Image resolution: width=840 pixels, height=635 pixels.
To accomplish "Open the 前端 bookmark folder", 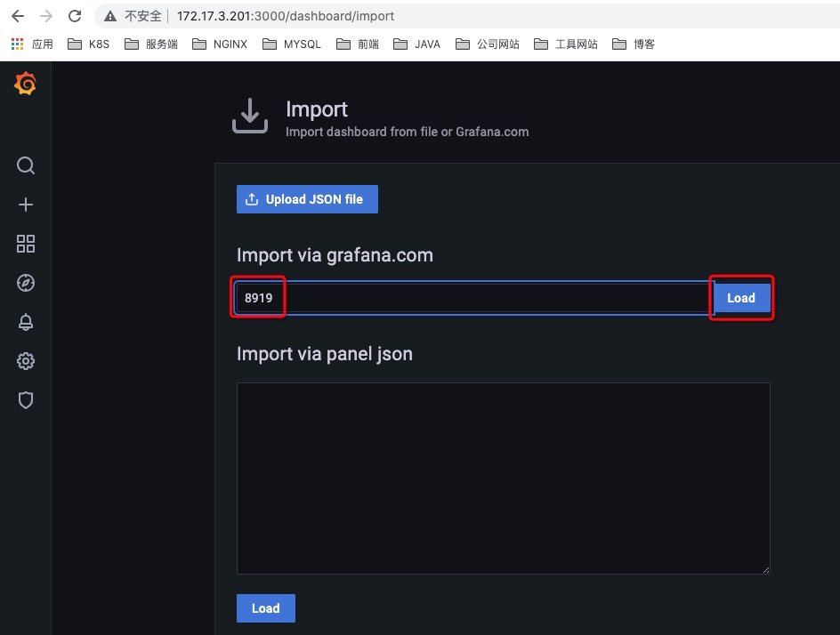I will pyautogui.click(x=358, y=44).
